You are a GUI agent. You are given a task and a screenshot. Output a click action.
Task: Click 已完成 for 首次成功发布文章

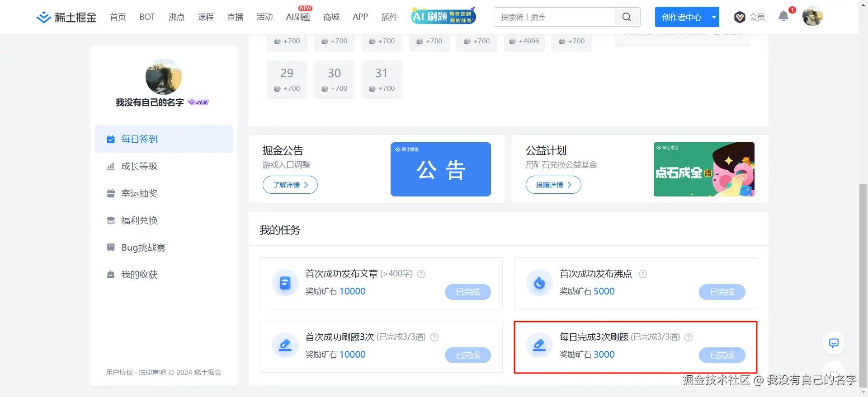pos(468,292)
